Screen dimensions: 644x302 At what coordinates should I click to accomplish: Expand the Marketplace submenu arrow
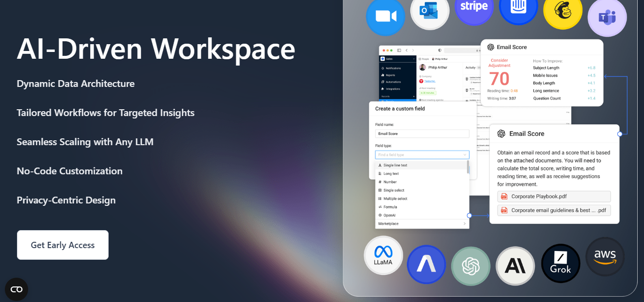[x=464, y=224]
